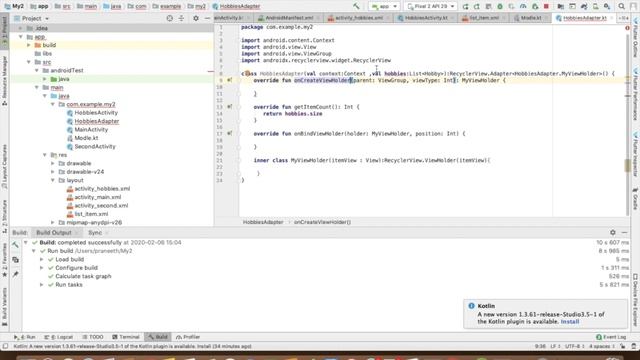Select HobbiesActivity in the project tree
The image size is (640, 360).
[96, 113]
